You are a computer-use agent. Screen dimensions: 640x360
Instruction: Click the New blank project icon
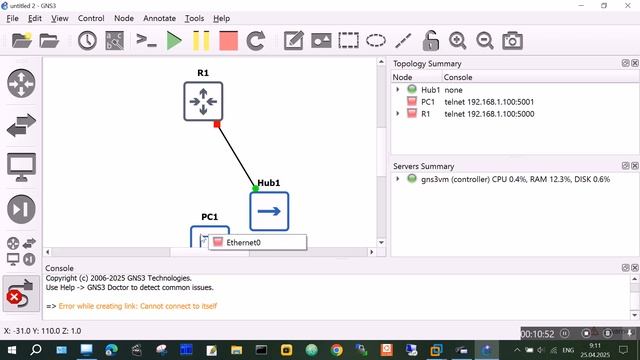point(22,41)
